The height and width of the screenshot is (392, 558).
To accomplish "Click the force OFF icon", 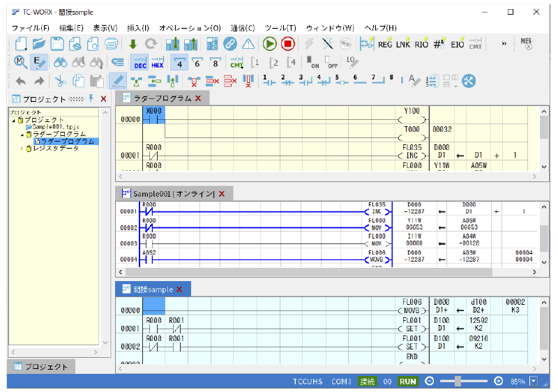I will [331, 62].
